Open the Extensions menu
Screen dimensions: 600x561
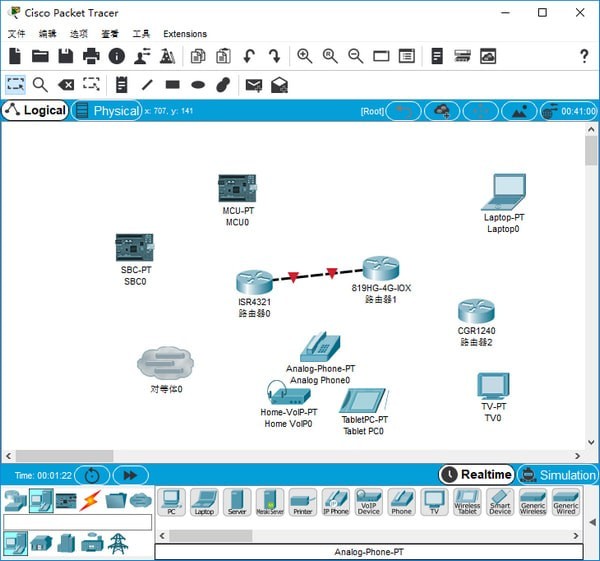[x=185, y=34]
